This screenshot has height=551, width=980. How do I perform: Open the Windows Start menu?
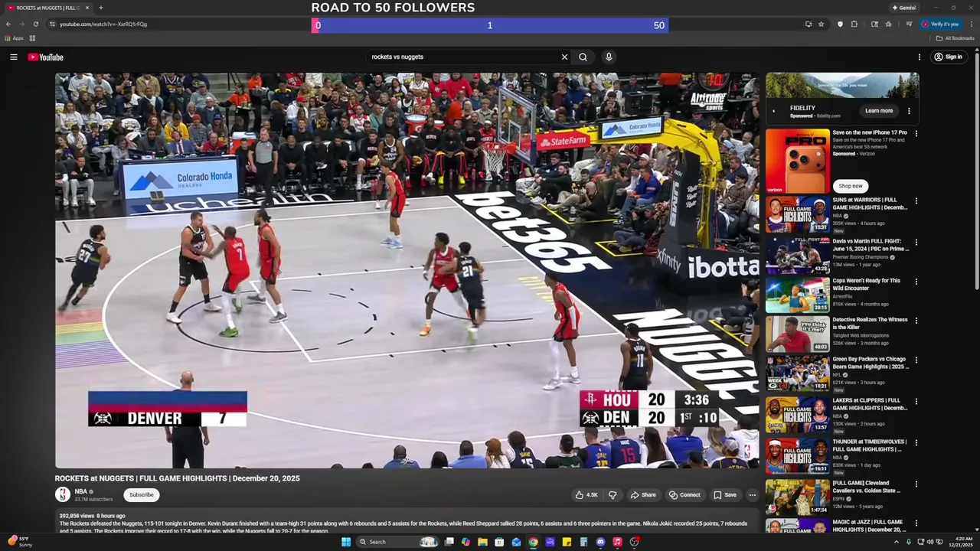pyautogui.click(x=346, y=542)
